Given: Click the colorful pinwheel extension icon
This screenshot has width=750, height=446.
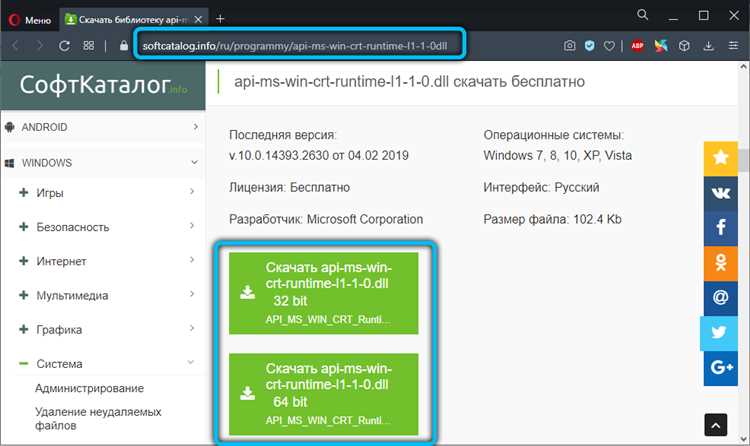Looking at the screenshot, I should 661,46.
